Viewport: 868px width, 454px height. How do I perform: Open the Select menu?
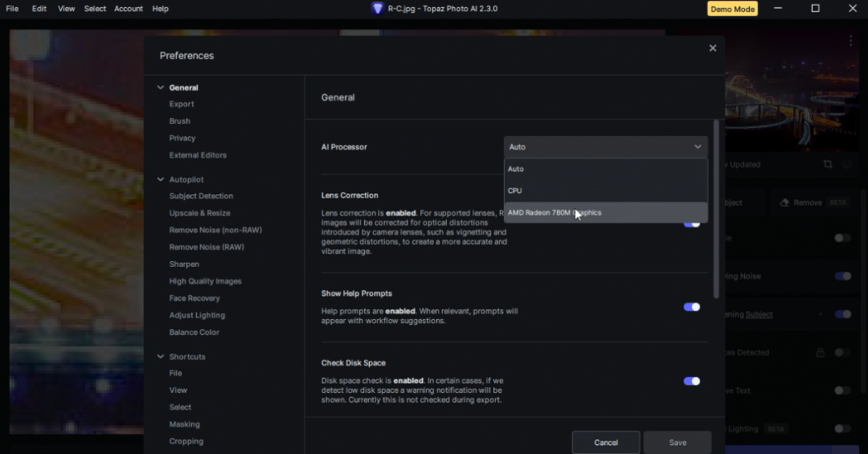coord(95,9)
